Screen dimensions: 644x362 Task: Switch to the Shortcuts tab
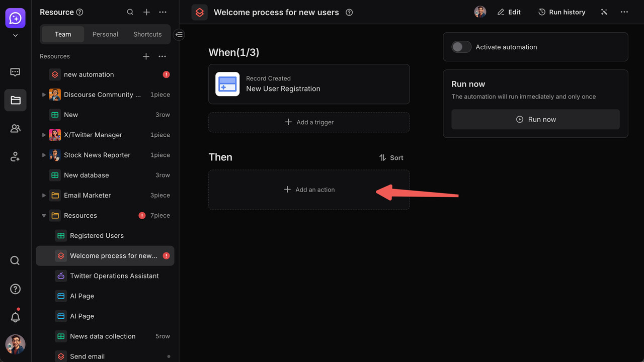coord(147,34)
